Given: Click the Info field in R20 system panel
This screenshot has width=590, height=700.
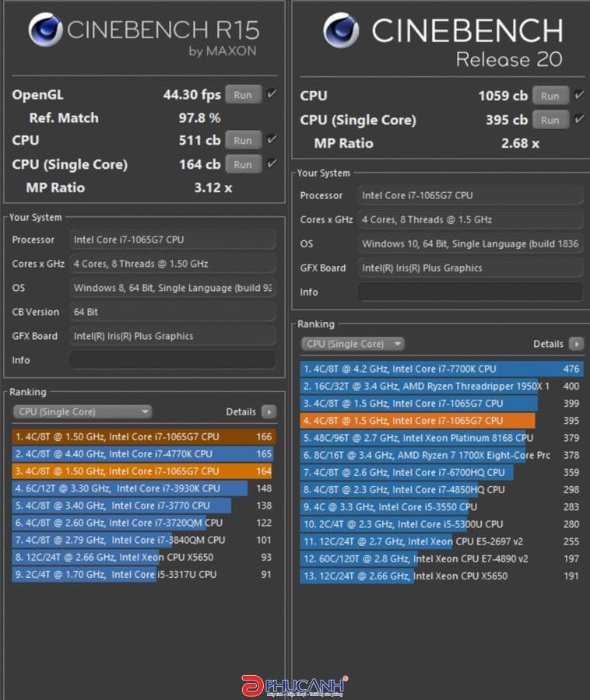Looking at the screenshot, I should click(470, 292).
